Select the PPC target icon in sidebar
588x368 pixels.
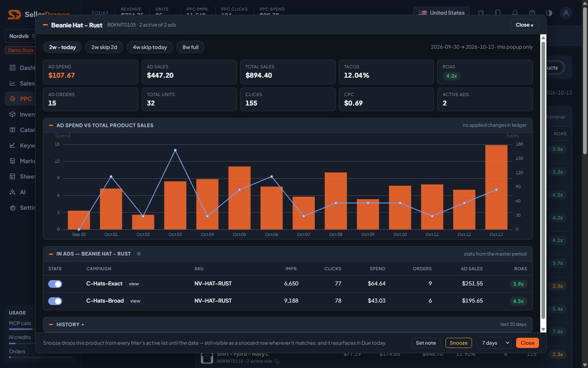(13, 99)
